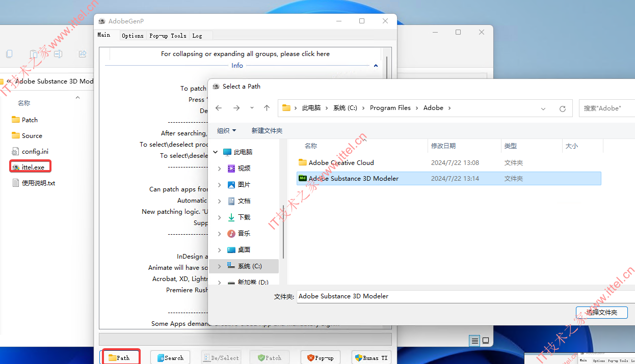Click the navigation tree vertical scrollbar

(283, 232)
